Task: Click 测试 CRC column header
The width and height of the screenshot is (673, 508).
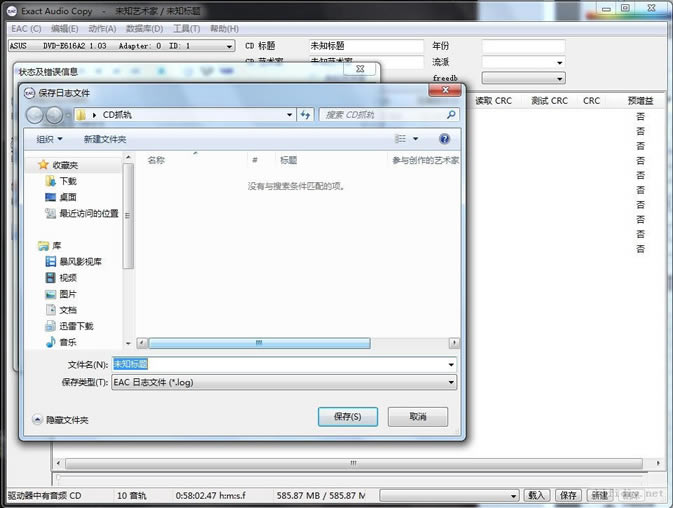Action: (549, 101)
